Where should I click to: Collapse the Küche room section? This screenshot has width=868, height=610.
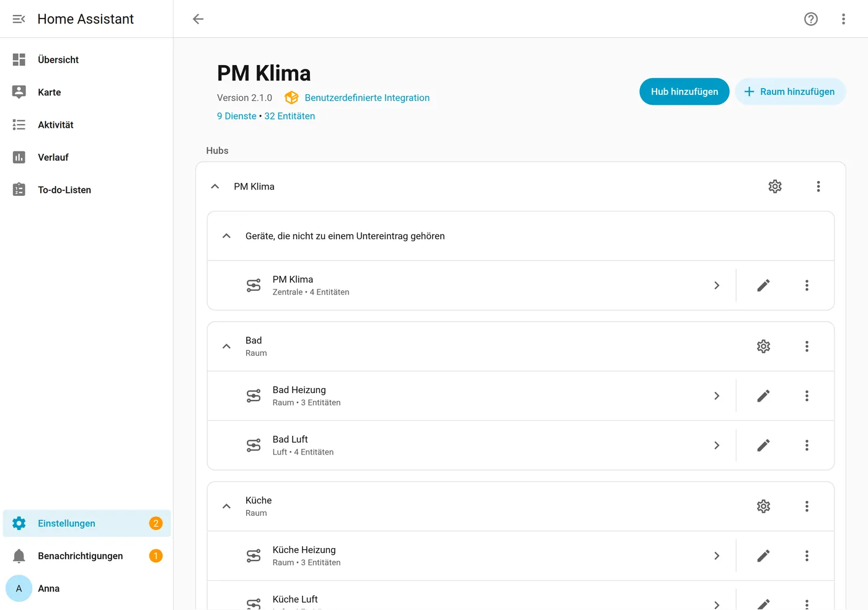tap(227, 506)
